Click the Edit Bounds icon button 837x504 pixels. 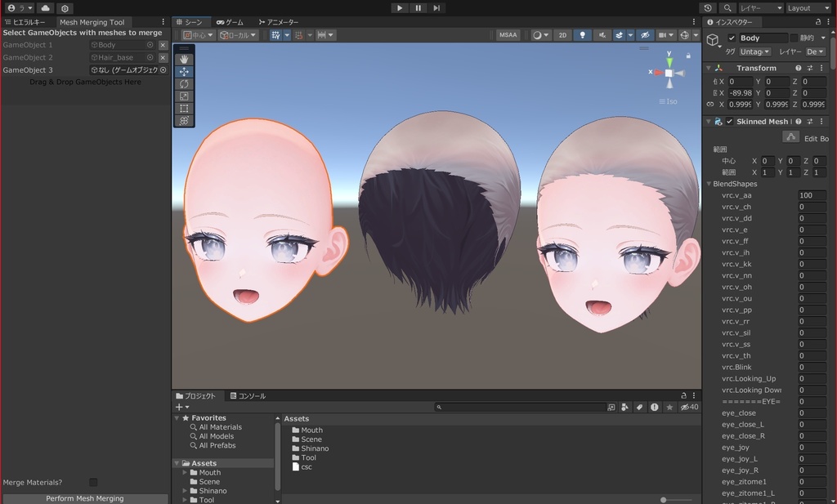790,137
